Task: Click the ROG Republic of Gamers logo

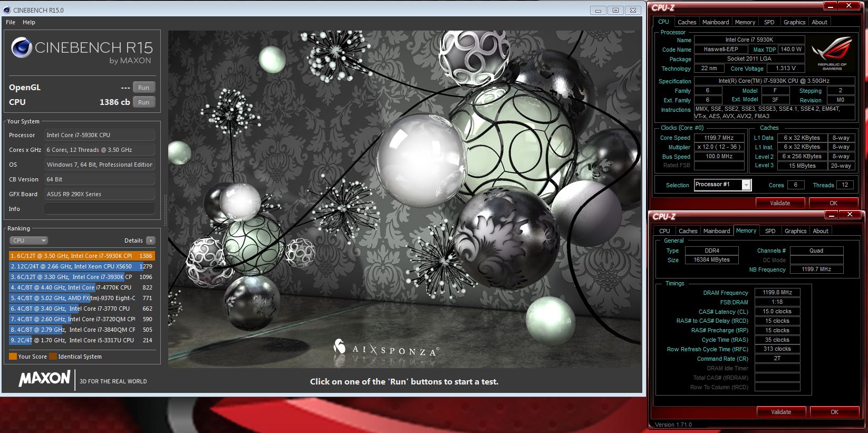Action: 832,53
